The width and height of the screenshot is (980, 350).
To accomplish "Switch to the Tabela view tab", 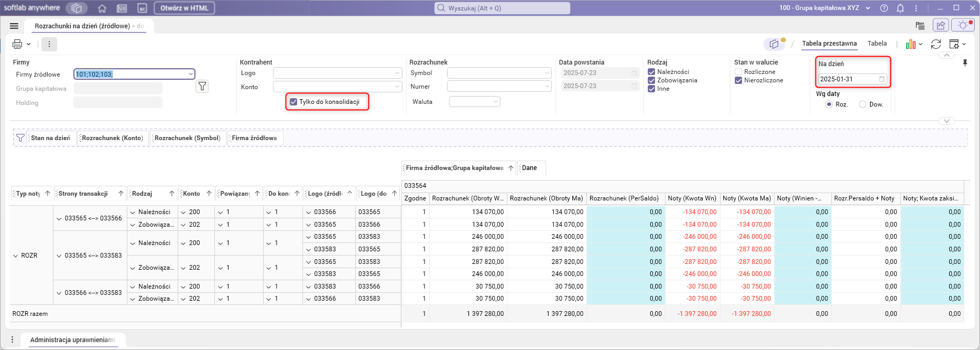I will 877,44.
